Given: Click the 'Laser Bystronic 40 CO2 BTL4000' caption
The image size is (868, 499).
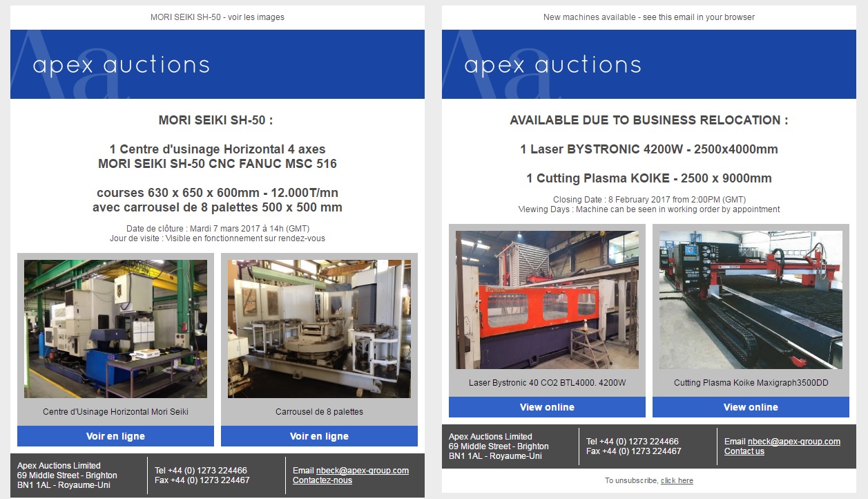Looking at the screenshot, I should click(547, 383).
